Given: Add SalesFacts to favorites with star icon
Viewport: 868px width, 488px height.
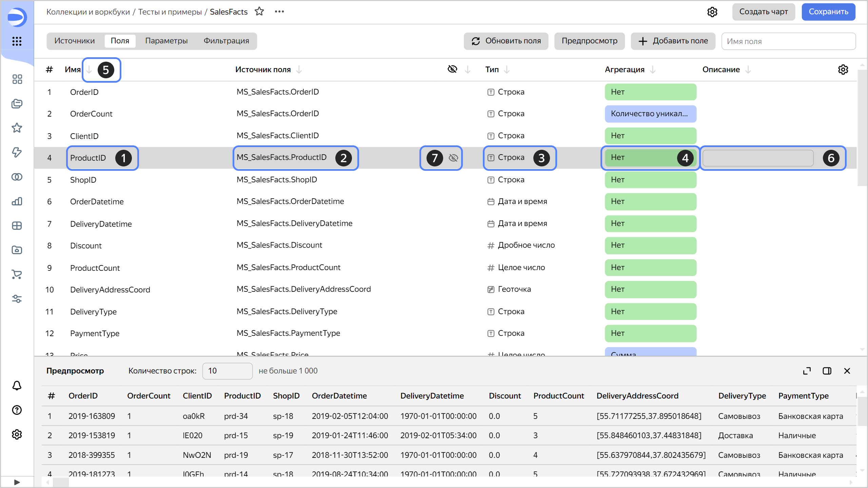Looking at the screenshot, I should click(x=259, y=12).
